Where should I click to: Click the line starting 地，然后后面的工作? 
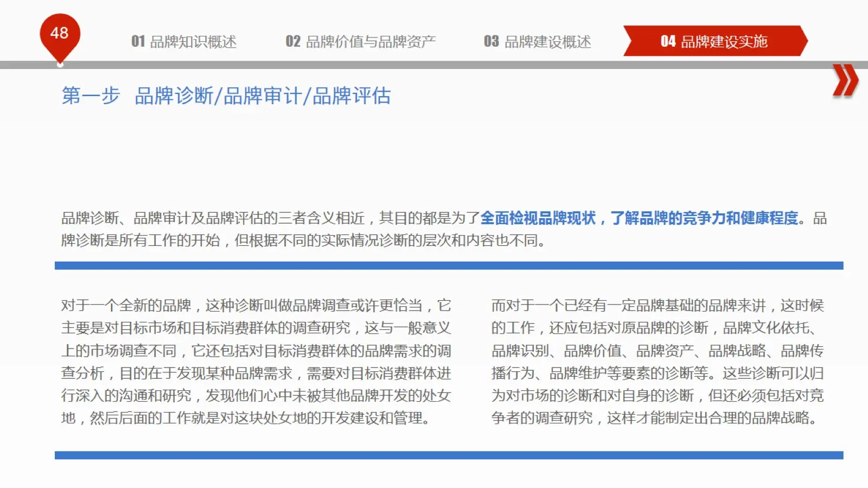click(247, 418)
